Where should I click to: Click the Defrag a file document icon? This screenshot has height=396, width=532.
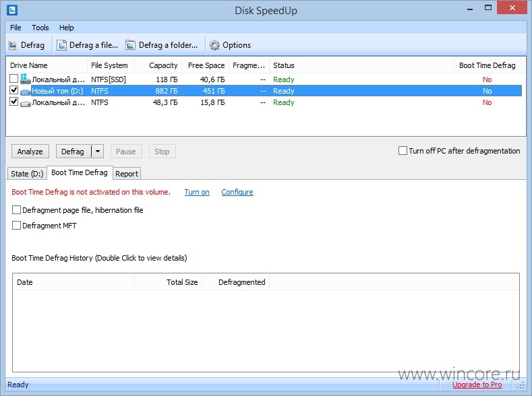coord(61,45)
